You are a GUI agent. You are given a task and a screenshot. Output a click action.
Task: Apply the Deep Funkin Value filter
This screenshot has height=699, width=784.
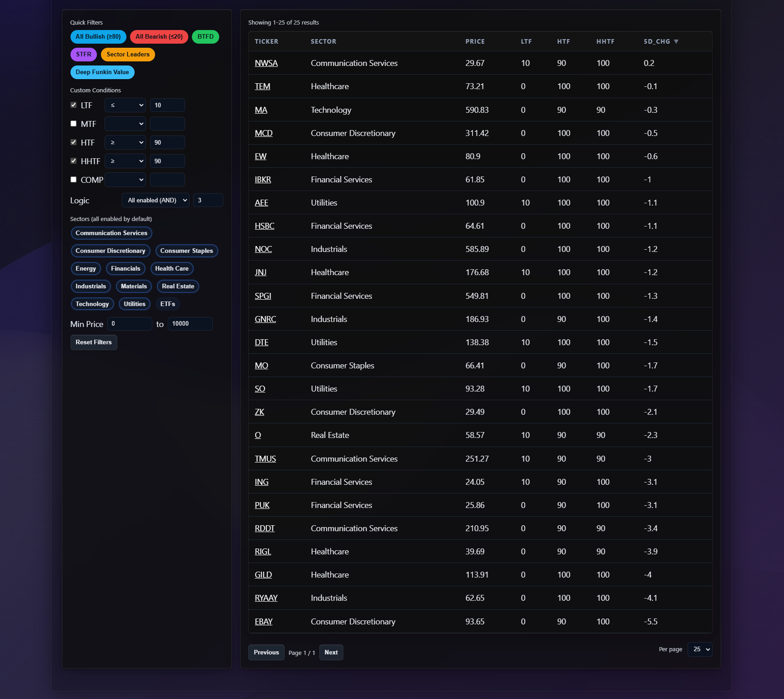(102, 72)
